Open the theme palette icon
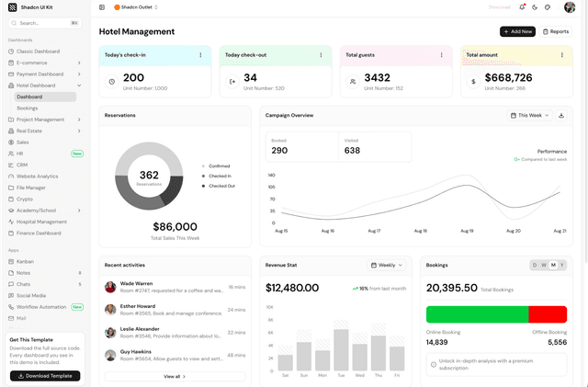Image resolution: width=588 pixels, height=387 pixels. pos(548,7)
